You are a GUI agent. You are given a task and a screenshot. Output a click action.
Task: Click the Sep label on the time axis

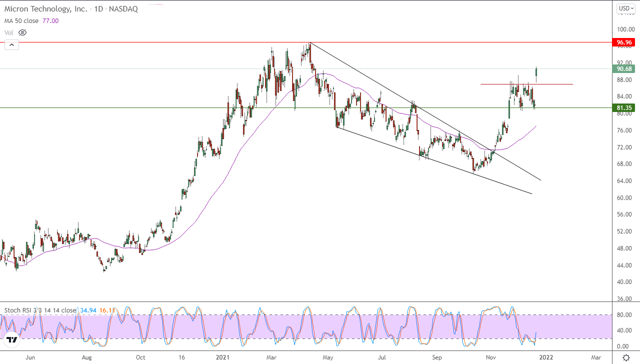(437, 357)
